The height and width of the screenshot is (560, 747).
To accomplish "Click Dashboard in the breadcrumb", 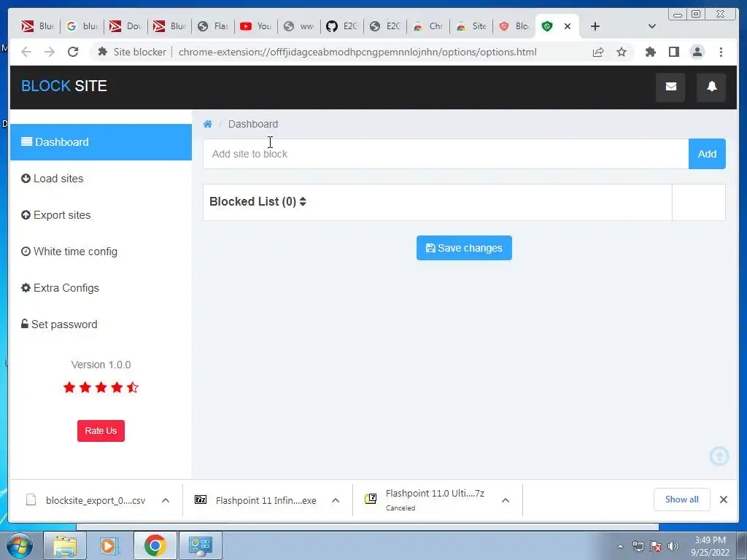I will coord(253,124).
